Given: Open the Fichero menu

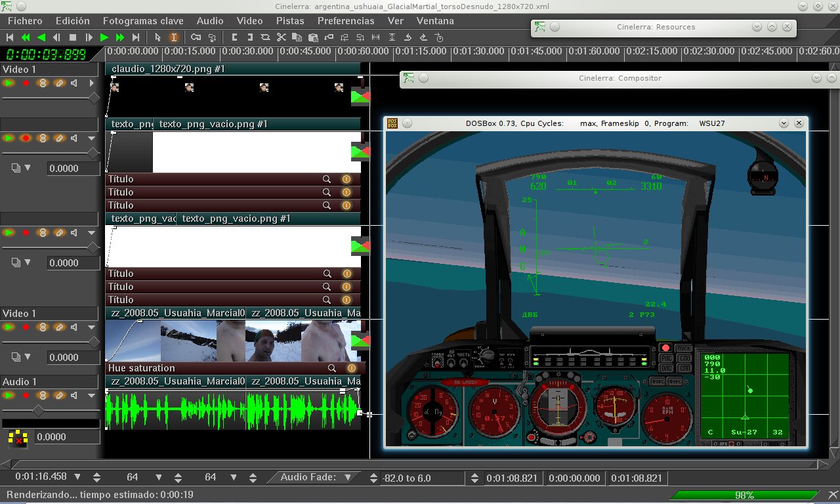Looking at the screenshot, I should coord(26,20).
